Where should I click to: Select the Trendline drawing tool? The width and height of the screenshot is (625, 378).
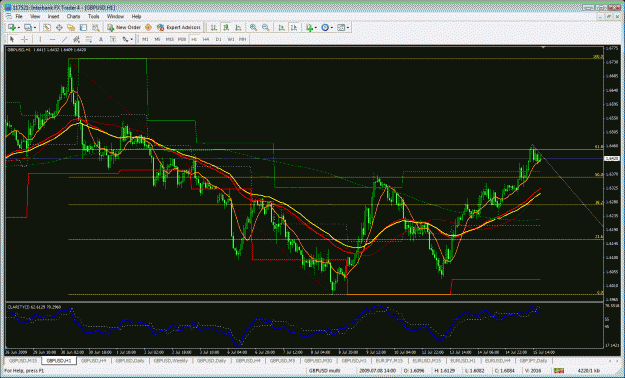coord(64,39)
